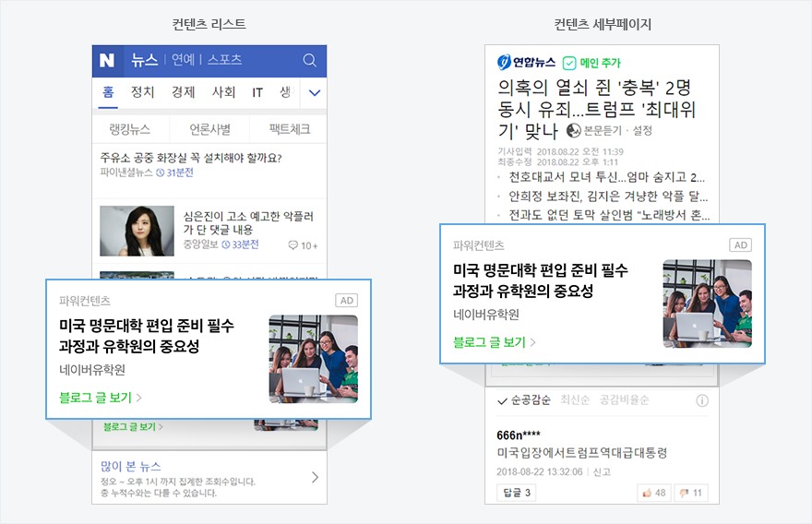Click clock icon beside 31분전
Viewport: 812px width, 524px height.
click(x=160, y=173)
